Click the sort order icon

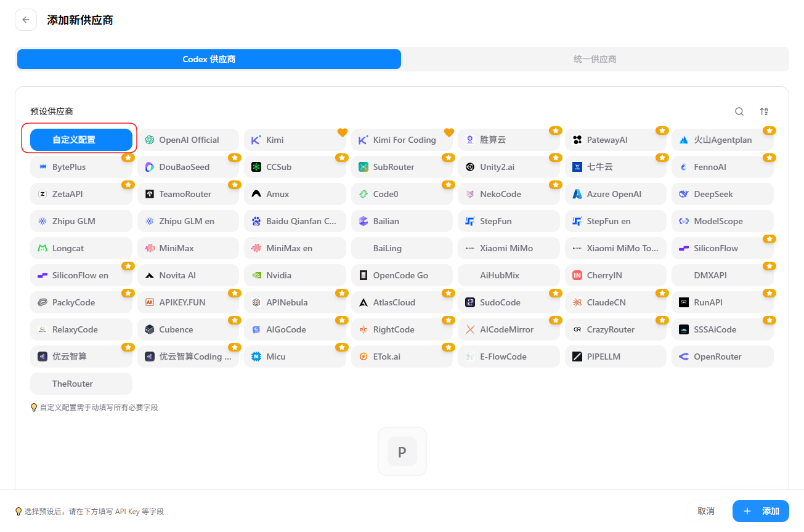[x=764, y=111]
